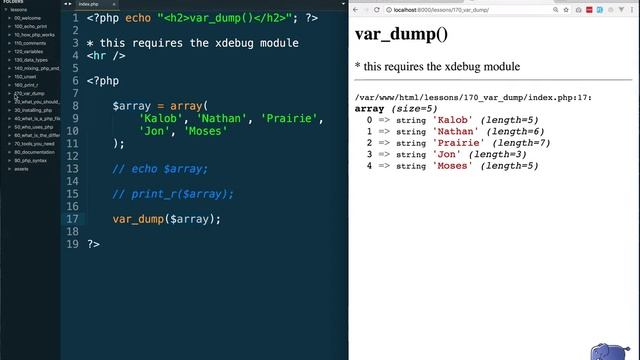The image size is (640, 360).
Task: Collapse the lessons root folder
Action: coord(6,10)
